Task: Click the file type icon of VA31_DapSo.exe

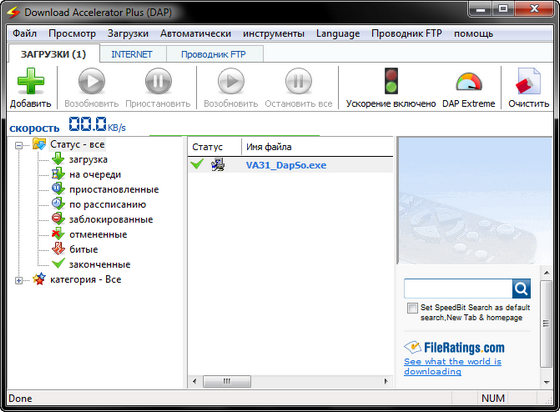Action: 218,165
